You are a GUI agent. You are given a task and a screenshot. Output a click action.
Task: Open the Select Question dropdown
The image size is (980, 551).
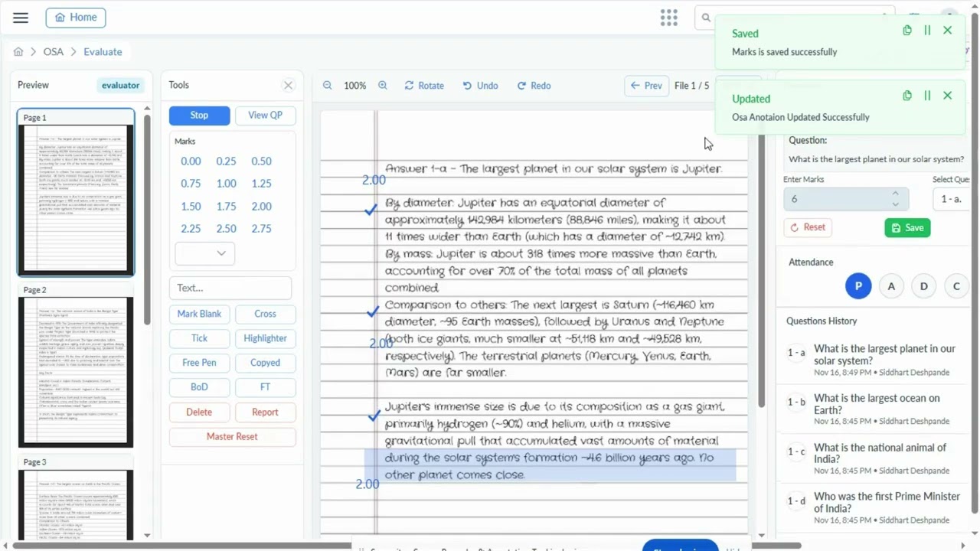tap(952, 199)
